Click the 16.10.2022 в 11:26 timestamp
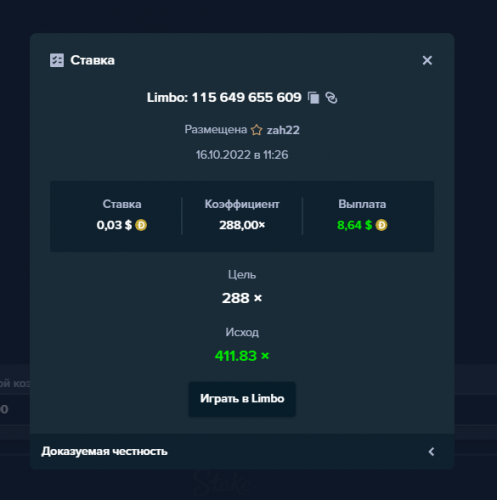 pyautogui.click(x=242, y=155)
